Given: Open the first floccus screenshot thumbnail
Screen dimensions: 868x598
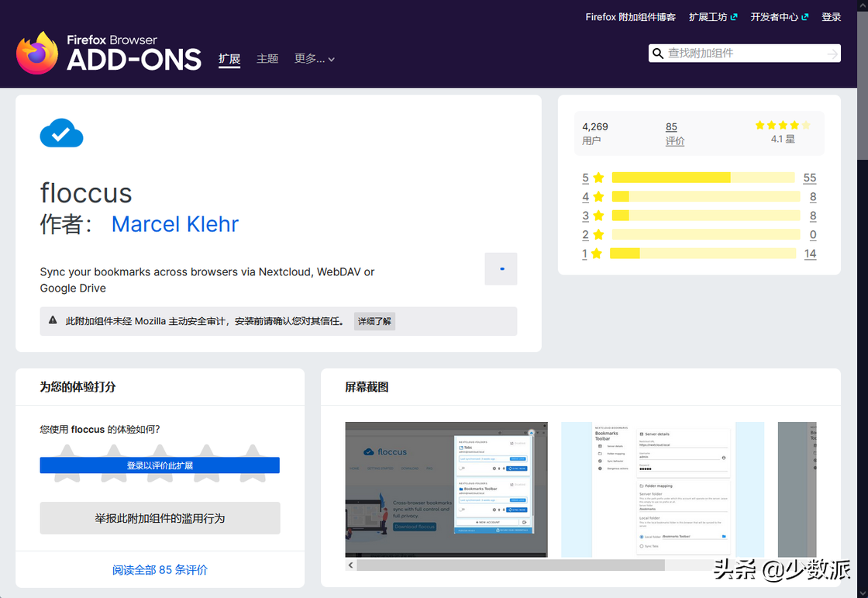Looking at the screenshot, I should [446, 489].
